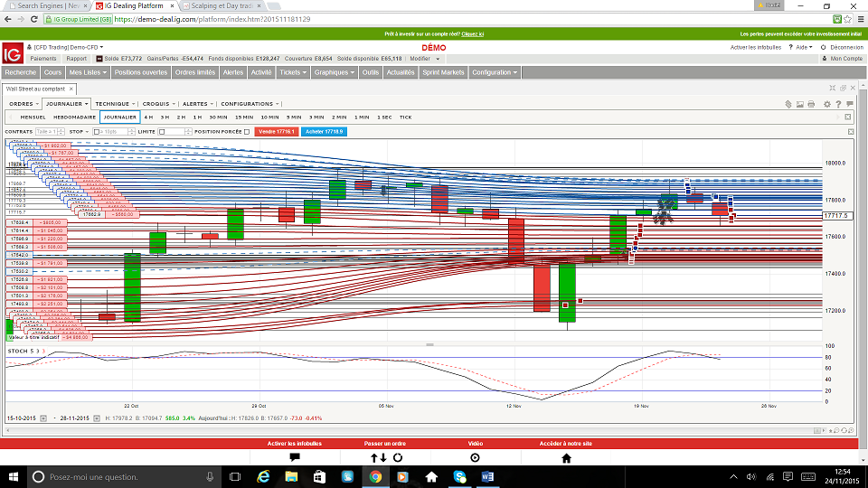Open chart settings gear icon
Image resolution: width=868 pixels, height=488 pixels.
coord(827,104)
